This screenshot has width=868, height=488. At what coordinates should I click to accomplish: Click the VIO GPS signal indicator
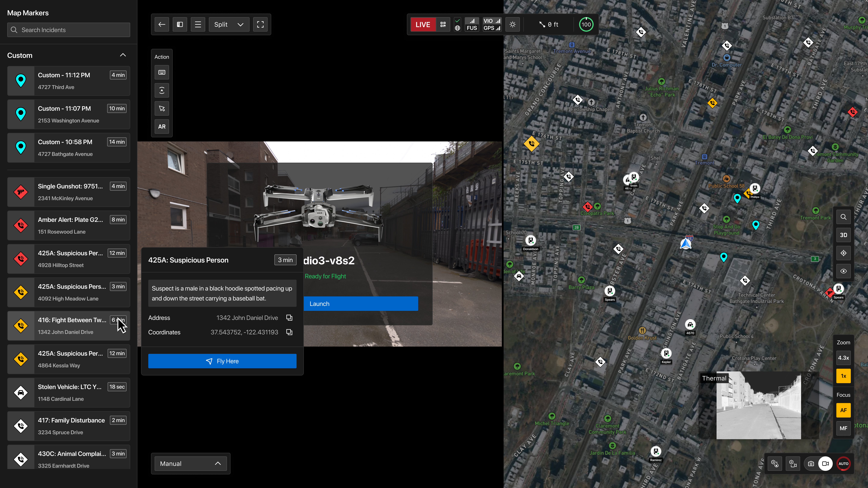tap(492, 24)
